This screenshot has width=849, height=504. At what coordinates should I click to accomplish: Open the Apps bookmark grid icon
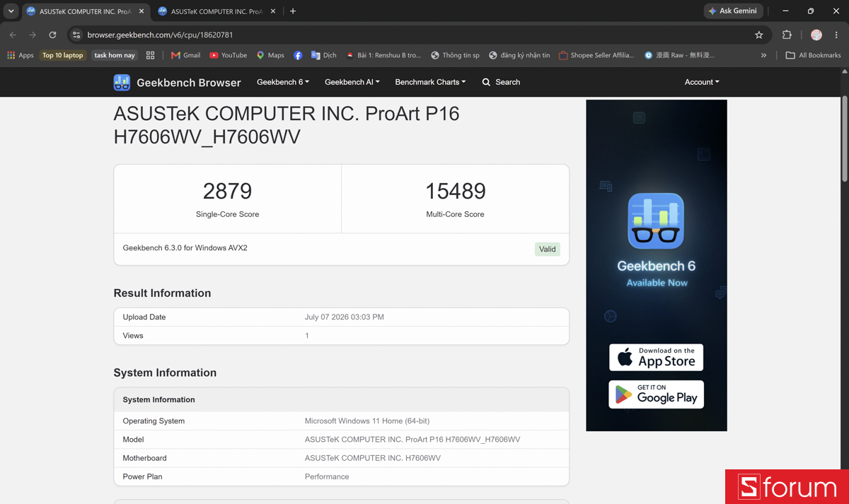(11, 55)
